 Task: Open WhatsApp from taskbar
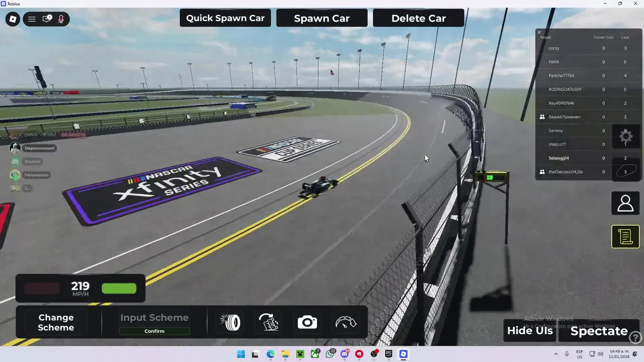coord(330,354)
